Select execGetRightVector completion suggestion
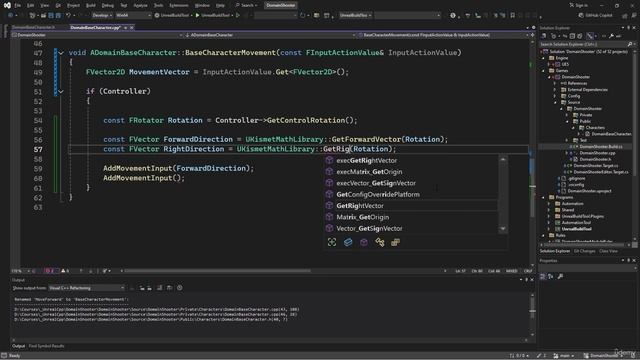Screen dimensions: 640x360 (411, 160)
